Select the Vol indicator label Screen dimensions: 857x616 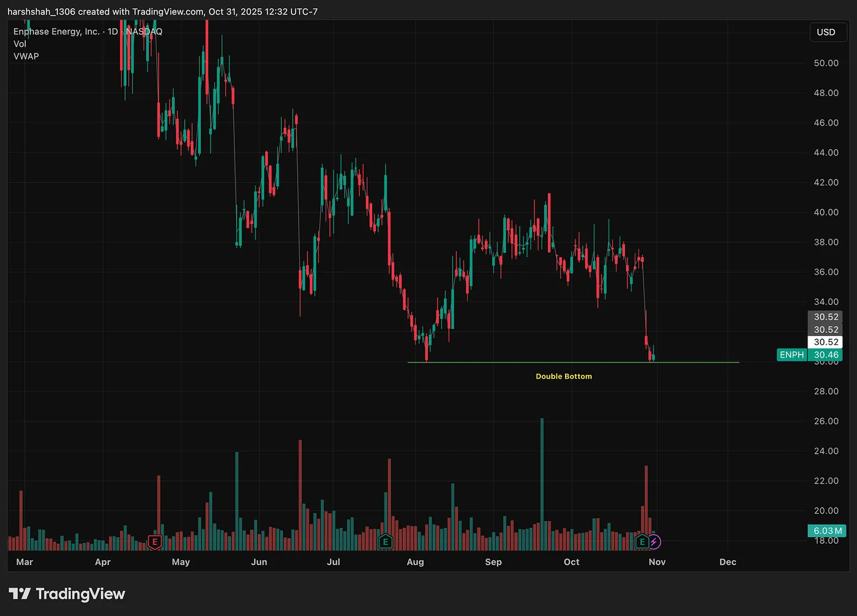tap(20, 43)
